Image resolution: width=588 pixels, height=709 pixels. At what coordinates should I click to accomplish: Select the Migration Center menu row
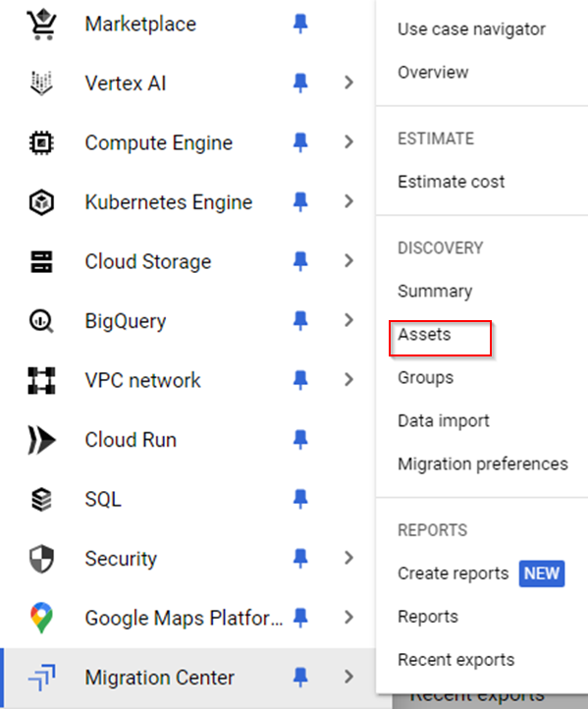pyautogui.click(x=187, y=678)
